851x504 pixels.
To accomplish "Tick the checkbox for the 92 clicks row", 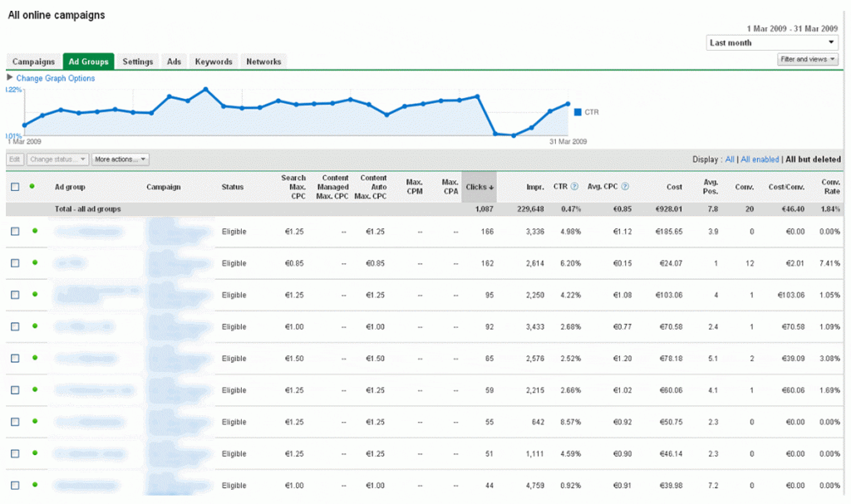I will pyautogui.click(x=15, y=326).
